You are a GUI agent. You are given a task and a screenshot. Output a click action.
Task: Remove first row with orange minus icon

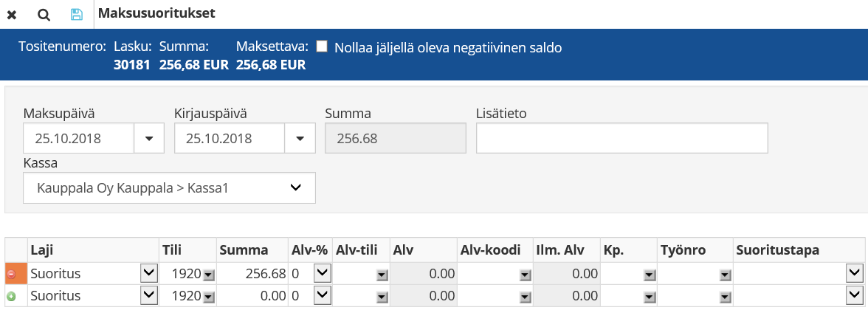point(11,274)
